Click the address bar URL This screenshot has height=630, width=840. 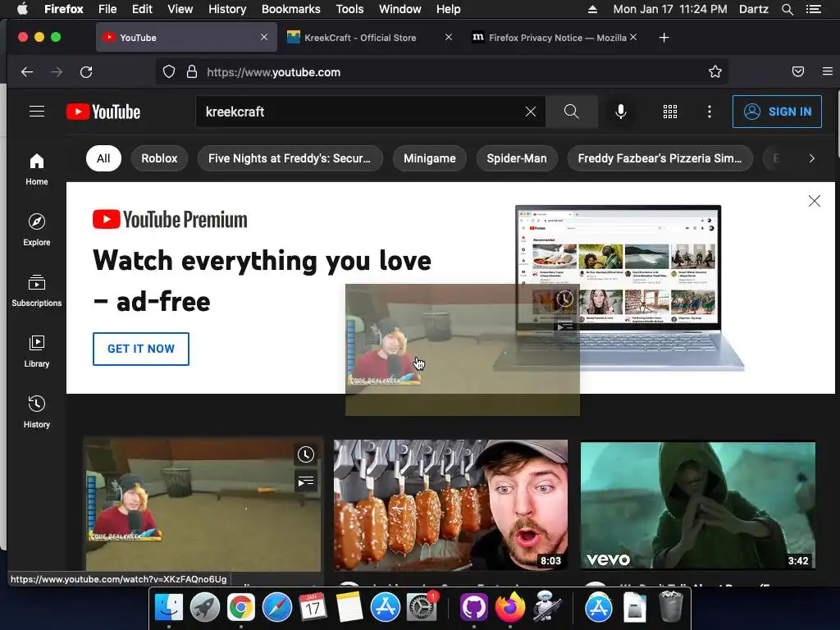[x=273, y=72]
